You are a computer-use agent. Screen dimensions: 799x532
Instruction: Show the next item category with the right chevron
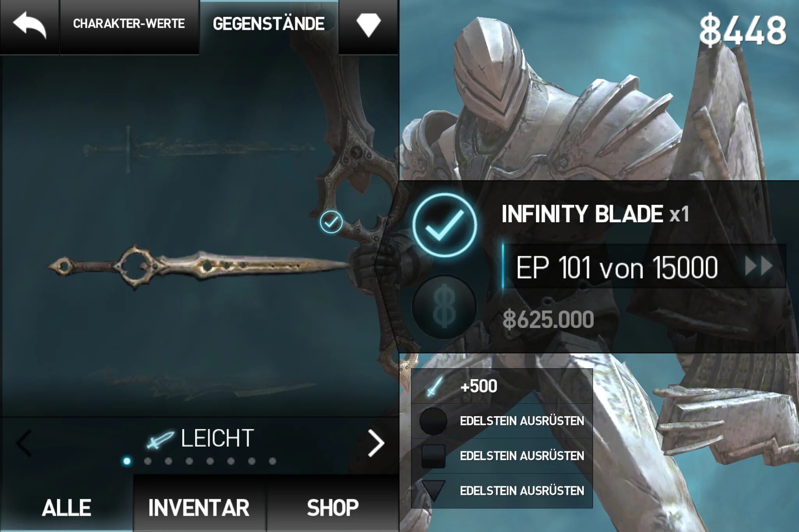click(x=376, y=443)
